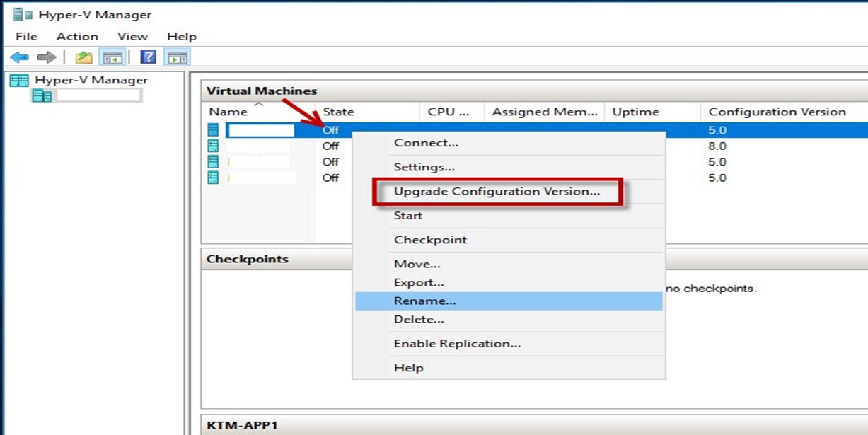
Task: Click the server icon under Hyper-V Manager node
Action: (42, 95)
